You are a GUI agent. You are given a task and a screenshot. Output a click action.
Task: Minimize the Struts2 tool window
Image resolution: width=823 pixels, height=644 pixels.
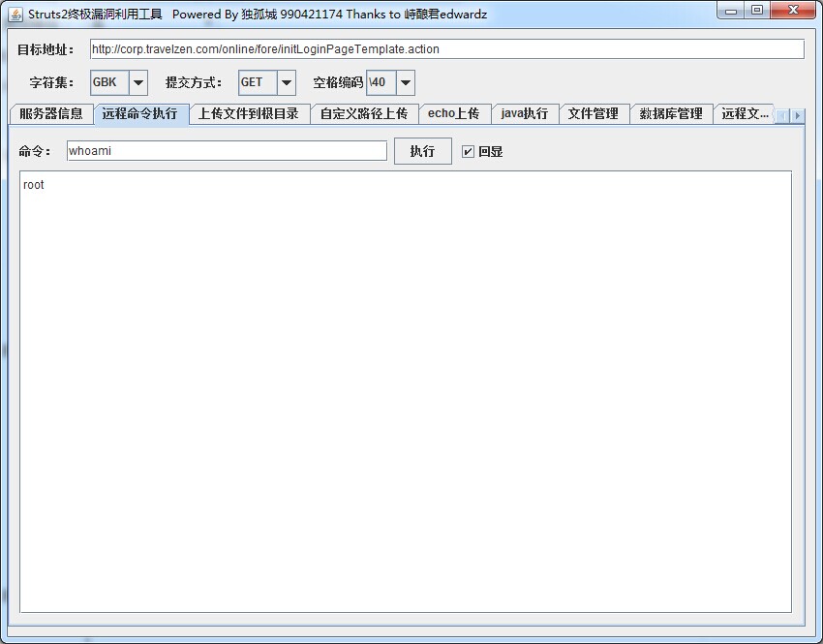pyautogui.click(x=731, y=11)
